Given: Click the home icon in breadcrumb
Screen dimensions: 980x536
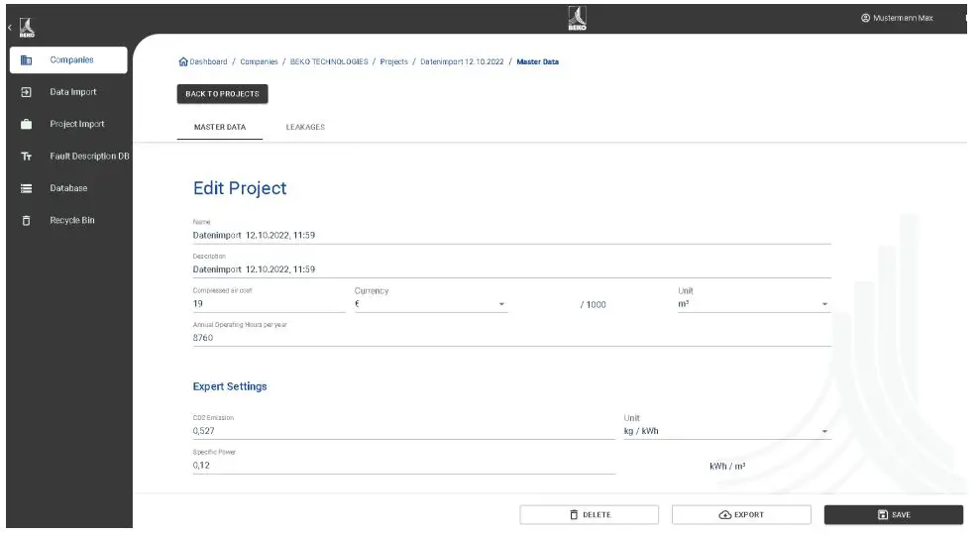Looking at the screenshot, I should click(x=183, y=61).
